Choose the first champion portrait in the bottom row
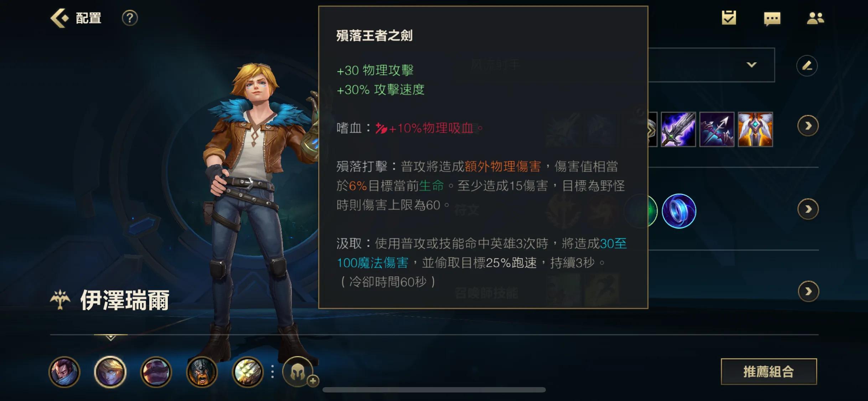Viewport: 868px width, 401px height. pos(64,372)
